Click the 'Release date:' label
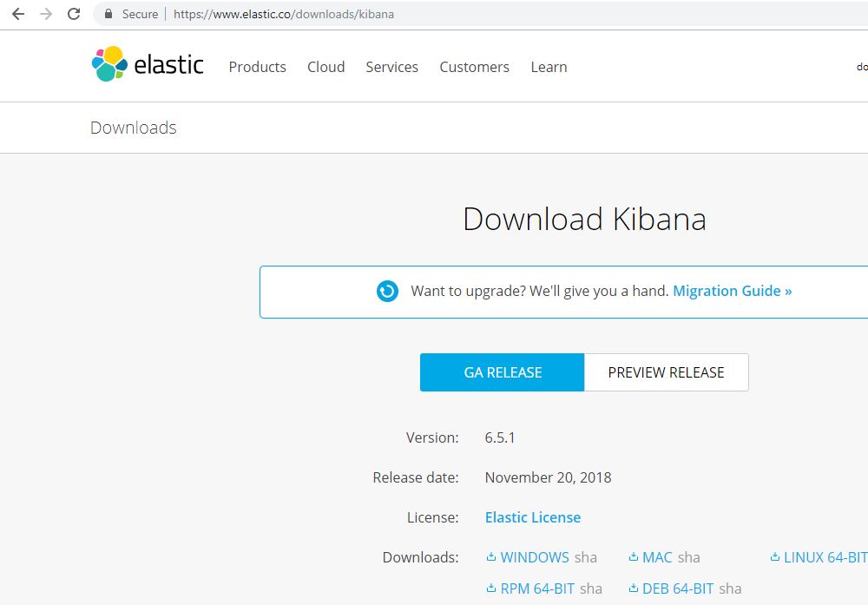The image size is (868, 605). pos(416,477)
